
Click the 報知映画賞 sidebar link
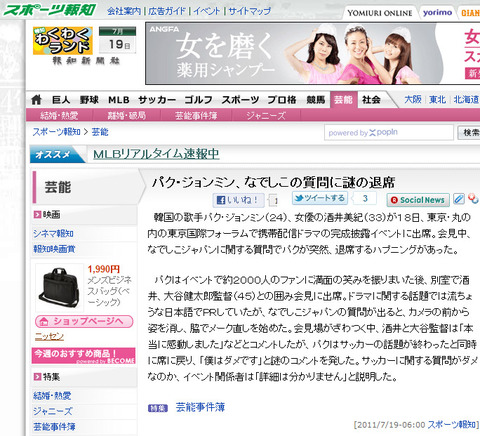(x=54, y=249)
